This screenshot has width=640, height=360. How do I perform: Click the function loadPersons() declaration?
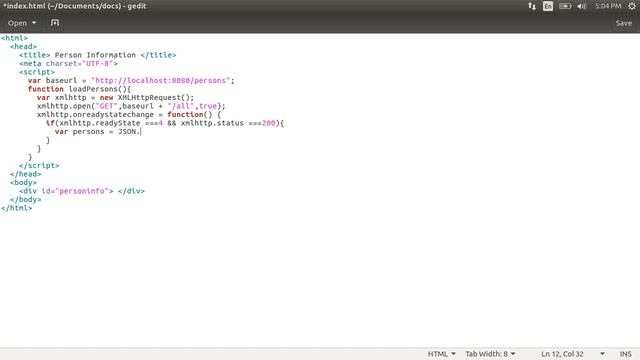coord(80,89)
